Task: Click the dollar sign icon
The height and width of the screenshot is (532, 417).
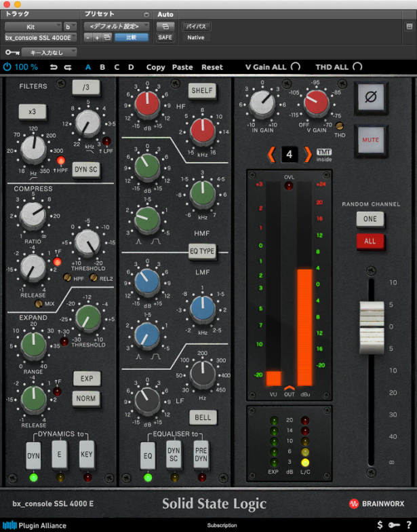Action: [x=380, y=525]
